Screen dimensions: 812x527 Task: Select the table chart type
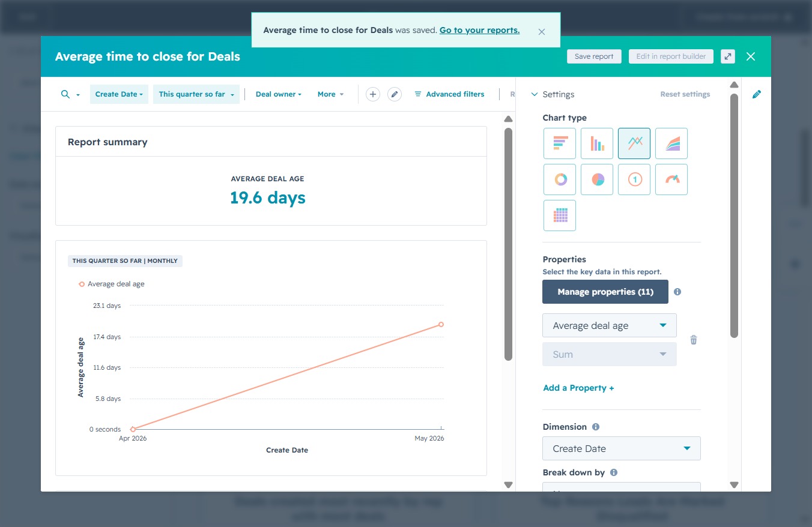point(560,215)
